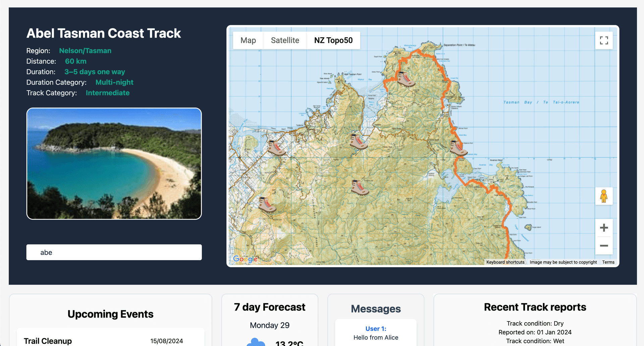Image resolution: width=644 pixels, height=346 pixels.
Task: Click 'Reported on: 01 Jan 2024'
Action: coord(535,332)
